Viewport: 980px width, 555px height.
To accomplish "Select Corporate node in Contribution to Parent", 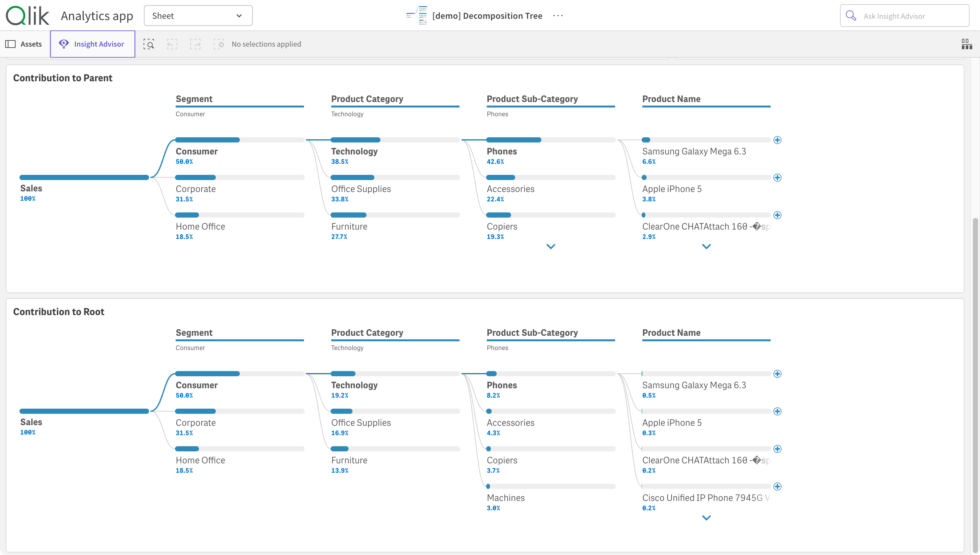I will 196,189.
